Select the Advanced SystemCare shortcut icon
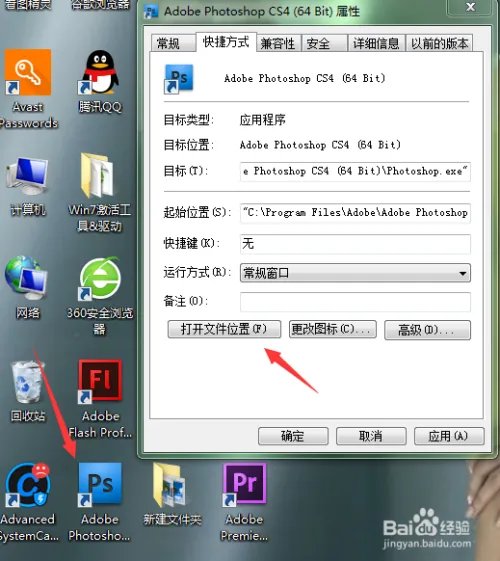Viewport: 500px width, 561px height. (28, 485)
